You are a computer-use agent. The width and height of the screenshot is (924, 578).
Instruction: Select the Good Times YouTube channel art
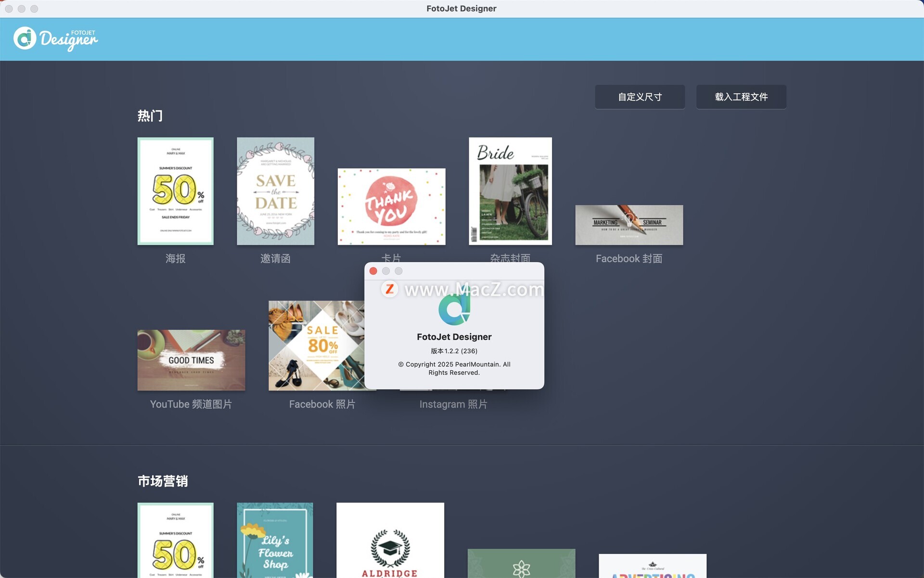tap(191, 360)
